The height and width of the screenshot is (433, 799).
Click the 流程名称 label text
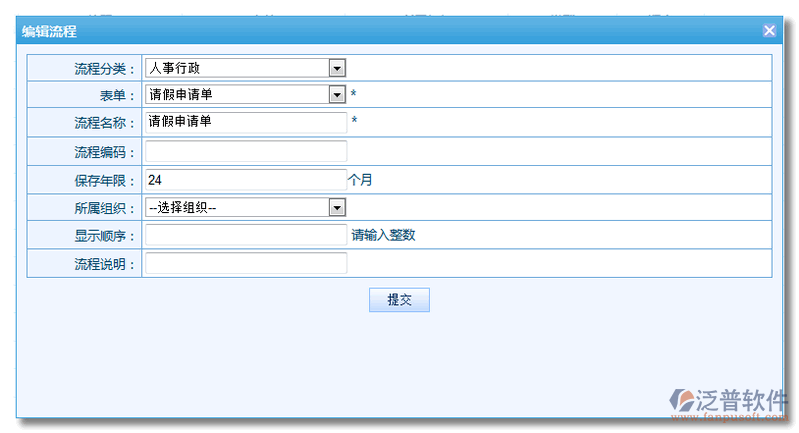tap(104, 123)
